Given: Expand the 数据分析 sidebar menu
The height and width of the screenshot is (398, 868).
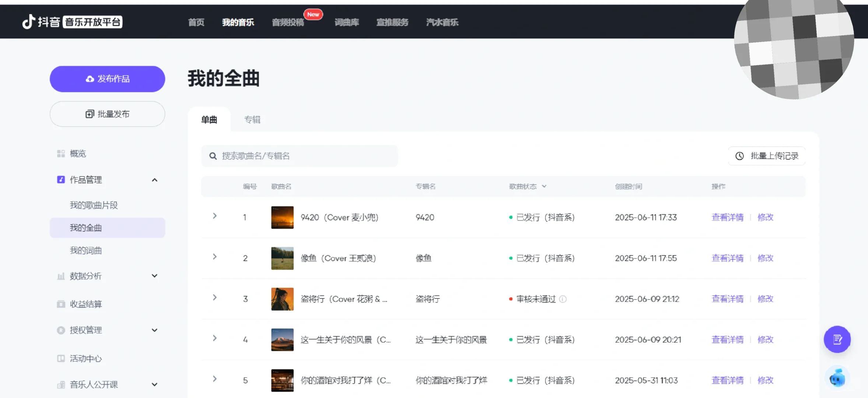Looking at the screenshot, I should (x=155, y=276).
